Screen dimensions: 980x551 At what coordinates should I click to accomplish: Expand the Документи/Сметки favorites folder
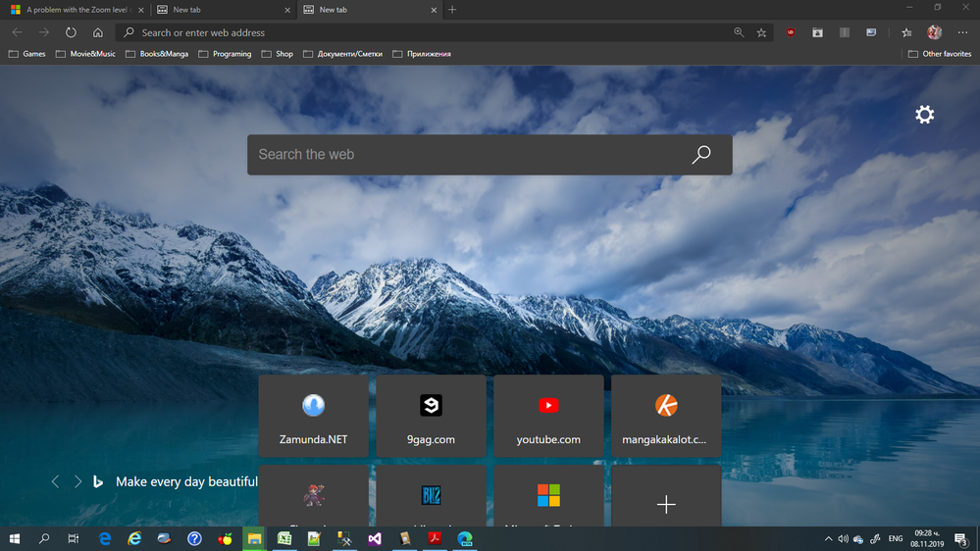[x=342, y=54]
